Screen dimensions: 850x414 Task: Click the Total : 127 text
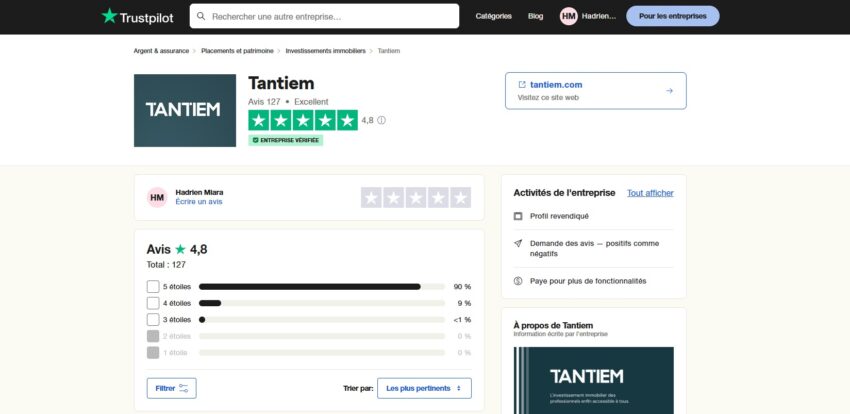[166, 265]
